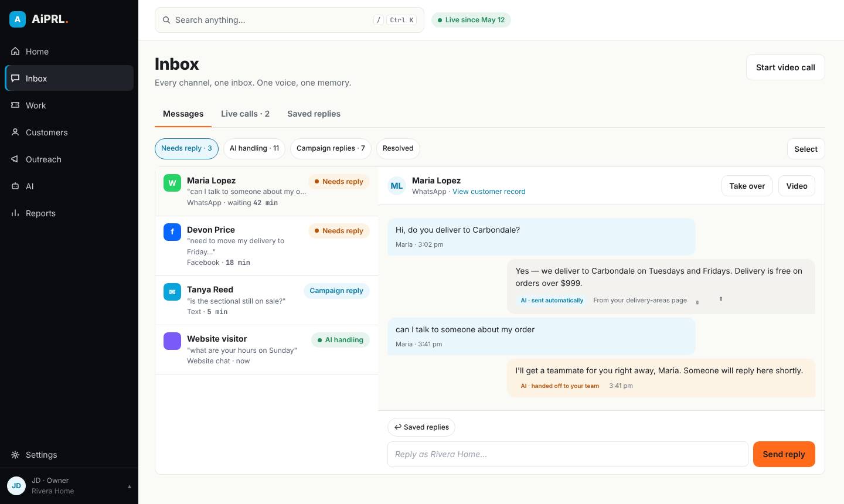844x504 pixels.
Task: Open the AI section robot icon
Action: point(15,186)
